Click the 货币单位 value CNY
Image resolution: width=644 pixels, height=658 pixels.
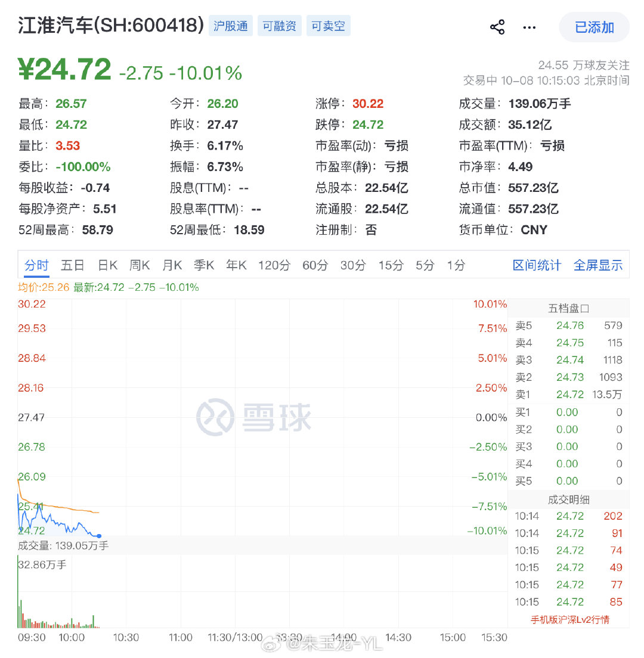(534, 230)
